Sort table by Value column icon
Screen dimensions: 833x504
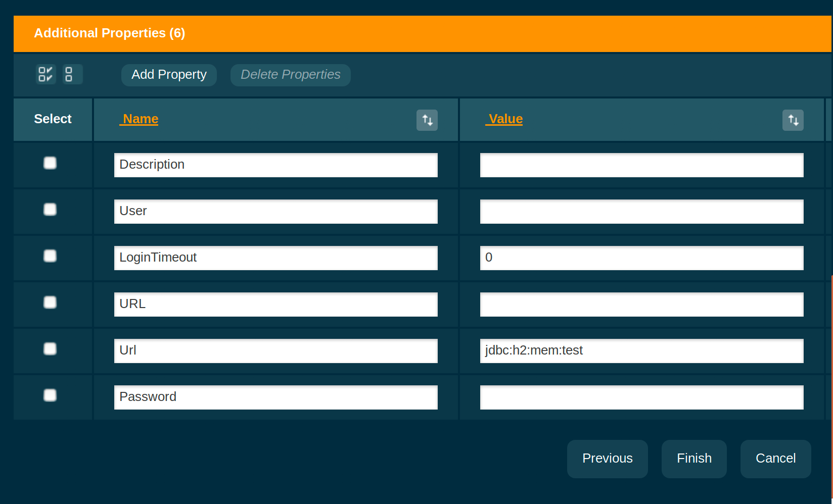click(x=793, y=120)
